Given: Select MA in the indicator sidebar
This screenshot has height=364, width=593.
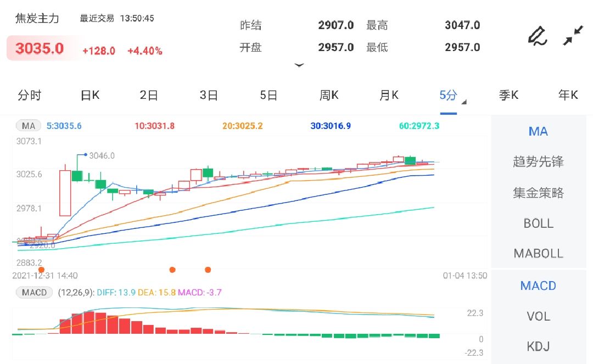Looking at the screenshot, I should pos(538,132).
